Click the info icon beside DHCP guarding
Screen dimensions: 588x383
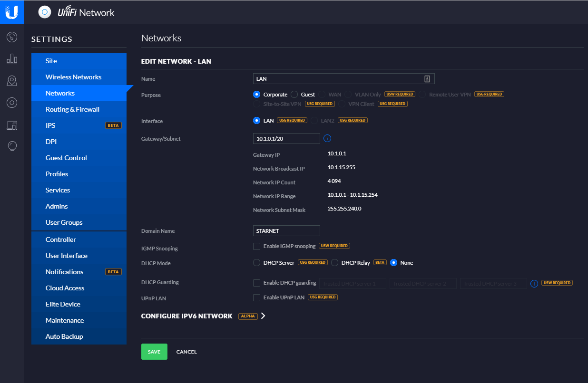click(x=534, y=283)
